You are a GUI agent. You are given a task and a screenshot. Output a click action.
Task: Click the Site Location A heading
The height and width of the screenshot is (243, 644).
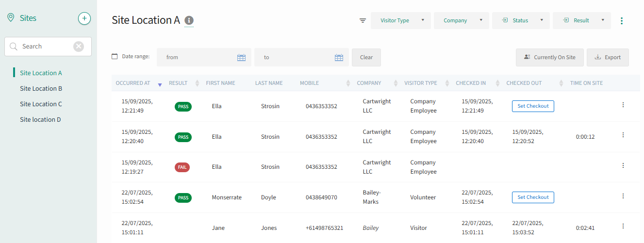click(x=146, y=20)
